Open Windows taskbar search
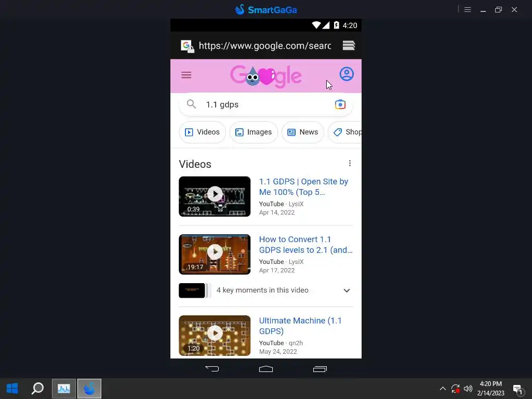This screenshot has height=399, width=532. [37, 389]
